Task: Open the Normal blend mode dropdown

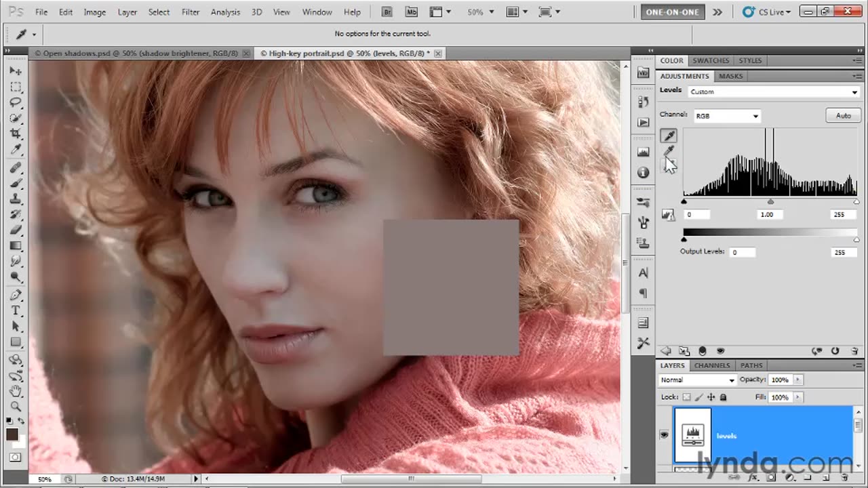Action: [x=697, y=380]
